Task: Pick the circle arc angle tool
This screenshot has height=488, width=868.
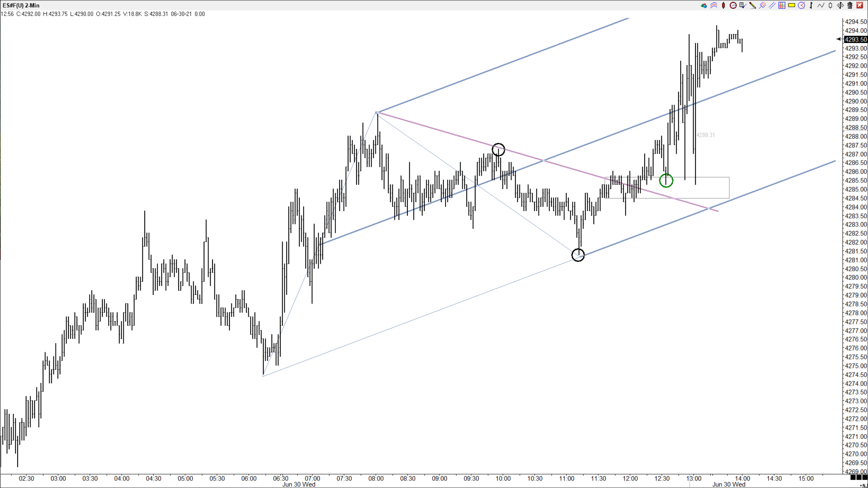Action: pos(802,5)
